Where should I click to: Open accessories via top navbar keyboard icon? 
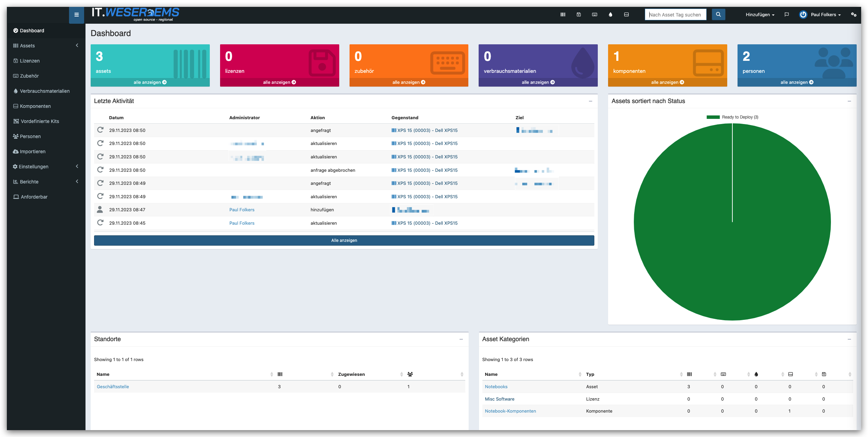pos(595,15)
